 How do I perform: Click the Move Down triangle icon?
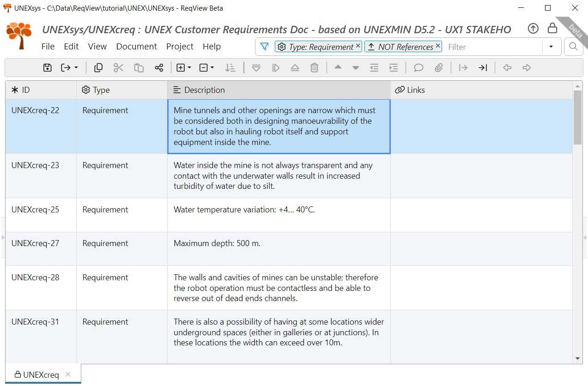[x=356, y=68]
